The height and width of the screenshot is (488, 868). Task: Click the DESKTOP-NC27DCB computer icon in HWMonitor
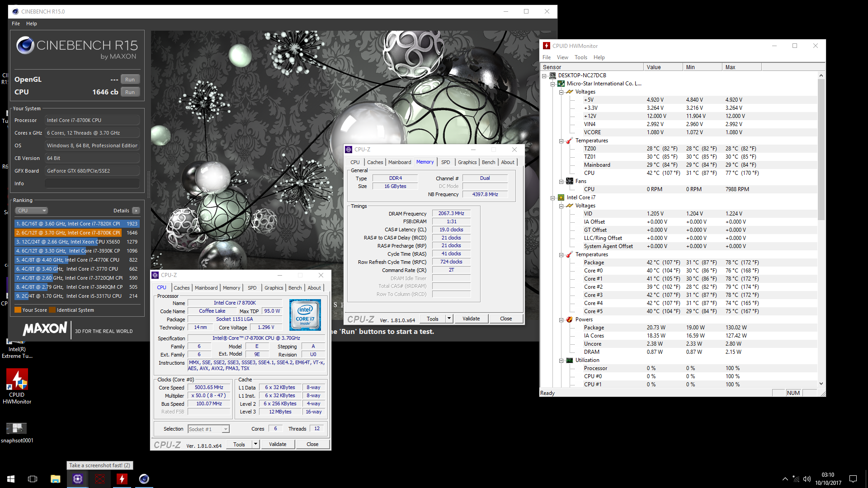point(552,75)
